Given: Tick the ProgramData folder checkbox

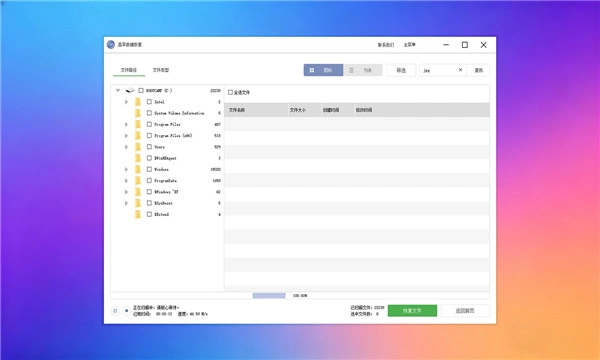Looking at the screenshot, I should coord(149,181).
